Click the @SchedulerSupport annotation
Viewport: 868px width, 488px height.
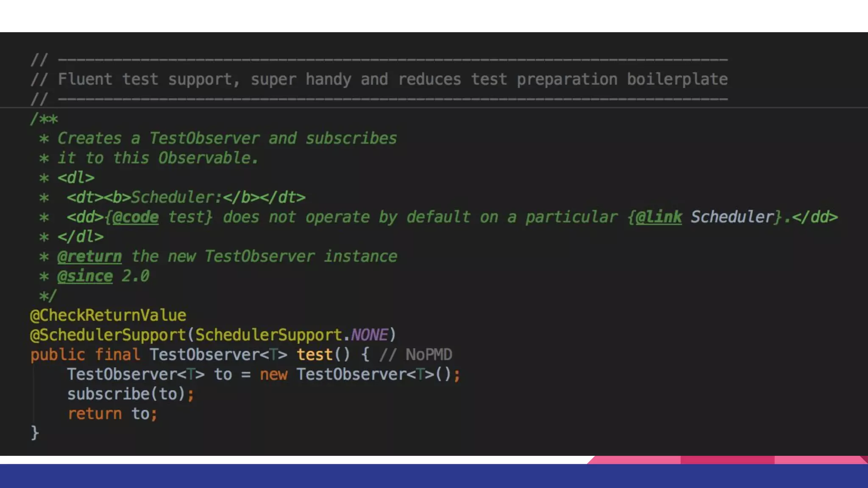coord(108,335)
